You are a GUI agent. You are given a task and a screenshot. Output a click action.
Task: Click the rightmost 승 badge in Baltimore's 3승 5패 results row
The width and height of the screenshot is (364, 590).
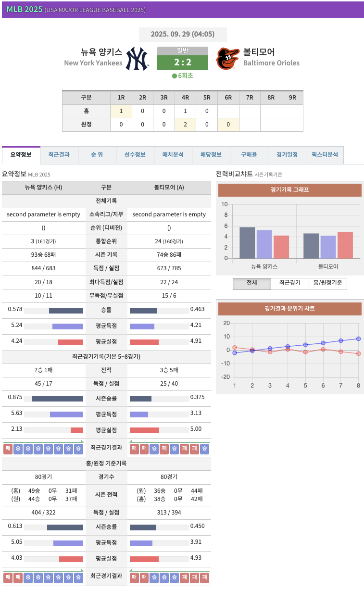point(205,449)
